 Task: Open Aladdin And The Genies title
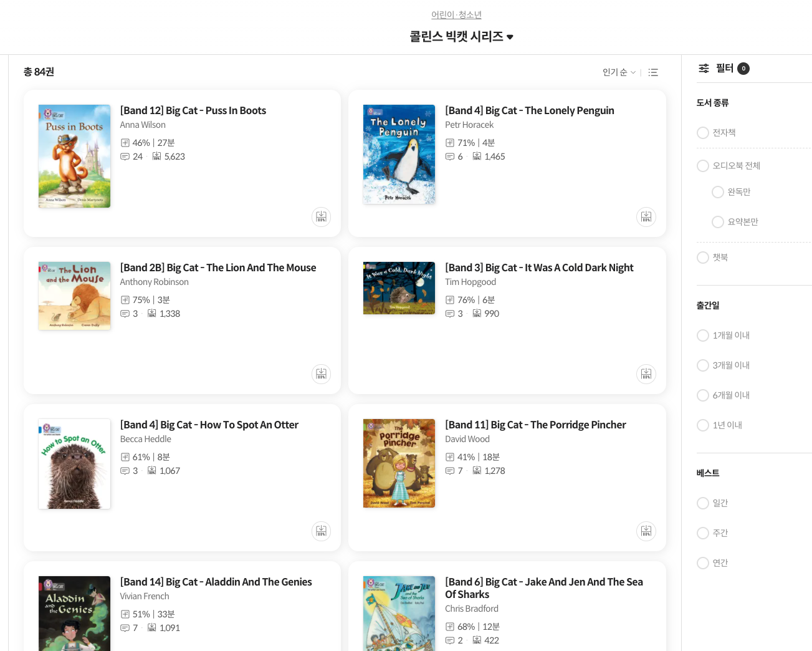point(216,582)
